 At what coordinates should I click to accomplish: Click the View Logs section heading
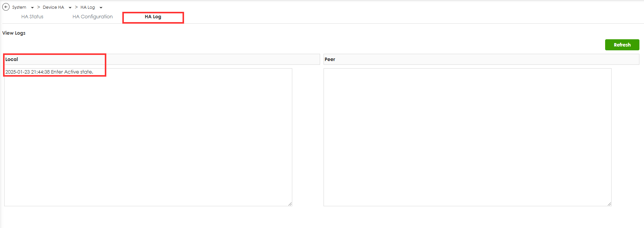14,33
